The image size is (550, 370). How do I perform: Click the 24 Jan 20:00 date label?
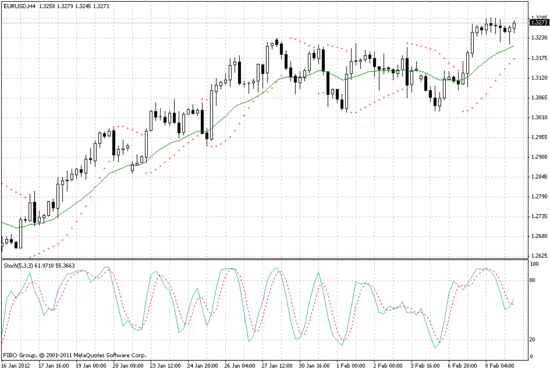coord(202,365)
